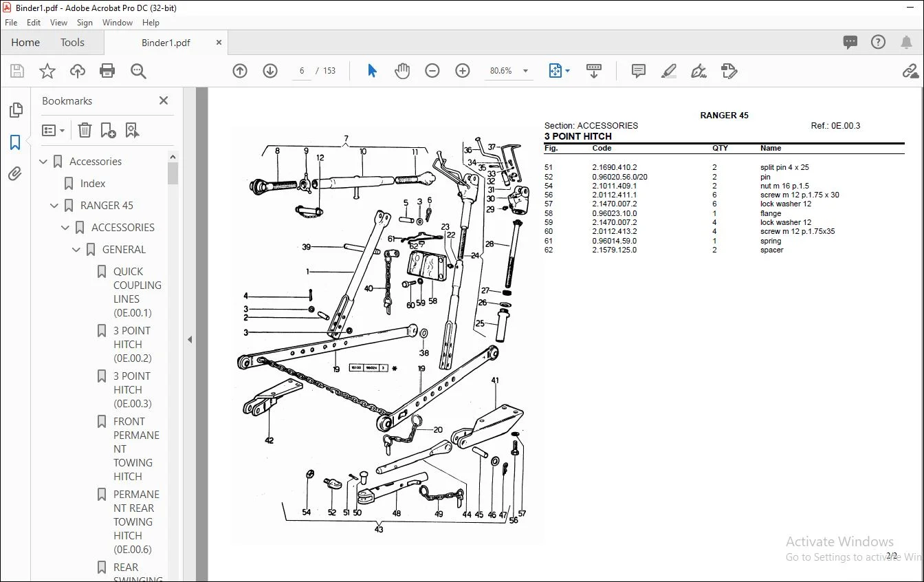Print the document with the printer icon
The image size is (924, 582).
click(107, 71)
